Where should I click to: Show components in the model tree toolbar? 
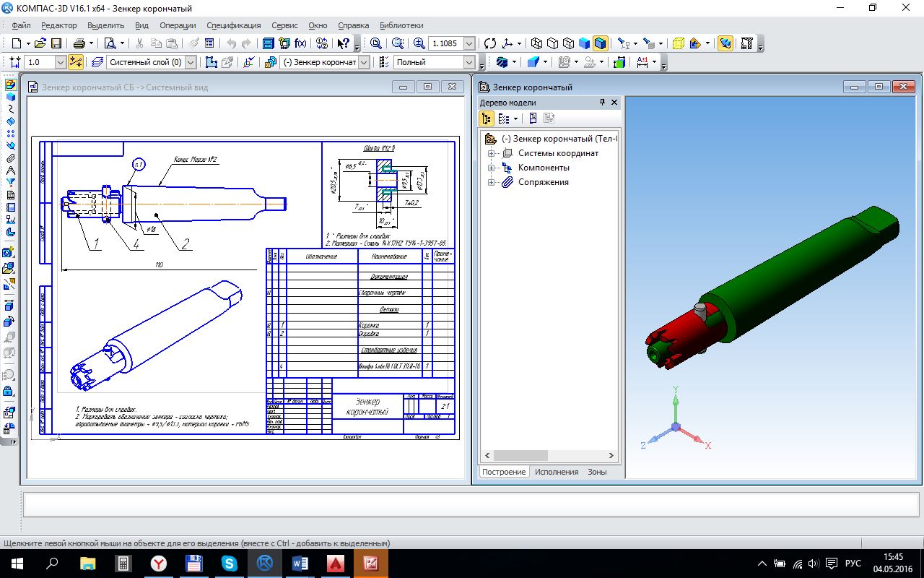[503, 118]
